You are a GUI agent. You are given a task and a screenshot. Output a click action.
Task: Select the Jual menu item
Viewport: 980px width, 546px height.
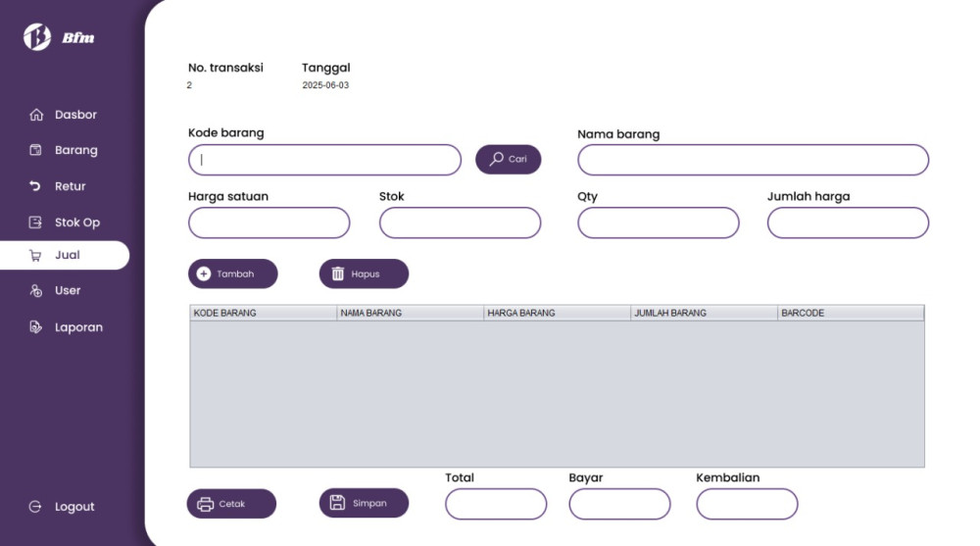coord(65,255)
